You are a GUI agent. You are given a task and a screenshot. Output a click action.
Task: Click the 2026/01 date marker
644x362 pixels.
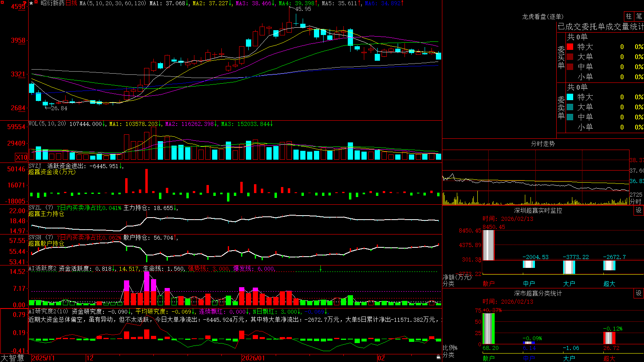[254, 358]
